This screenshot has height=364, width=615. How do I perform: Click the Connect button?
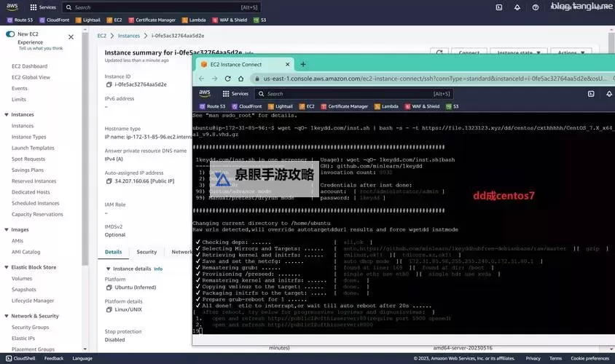469,52
